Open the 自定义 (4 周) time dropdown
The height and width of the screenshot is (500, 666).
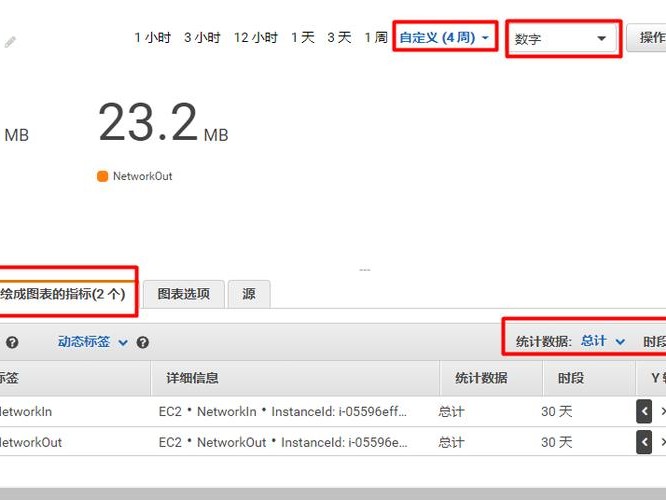[444, 37]
